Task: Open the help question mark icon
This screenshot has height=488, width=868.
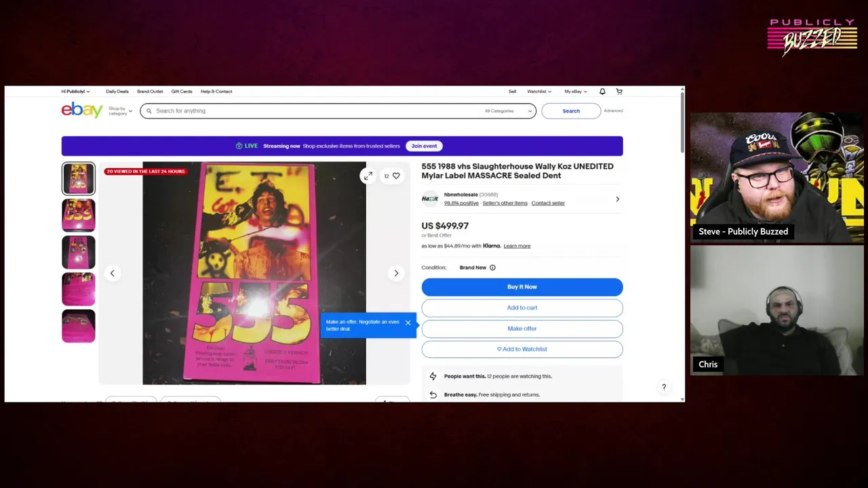Action: (664, 387)
